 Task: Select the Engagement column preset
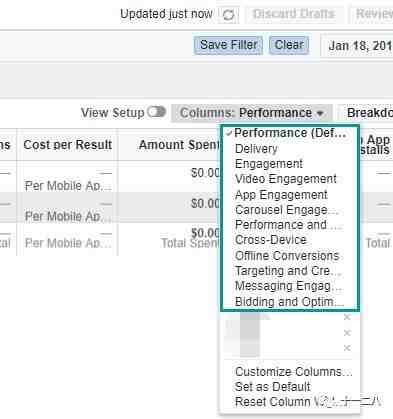point(269,164)
